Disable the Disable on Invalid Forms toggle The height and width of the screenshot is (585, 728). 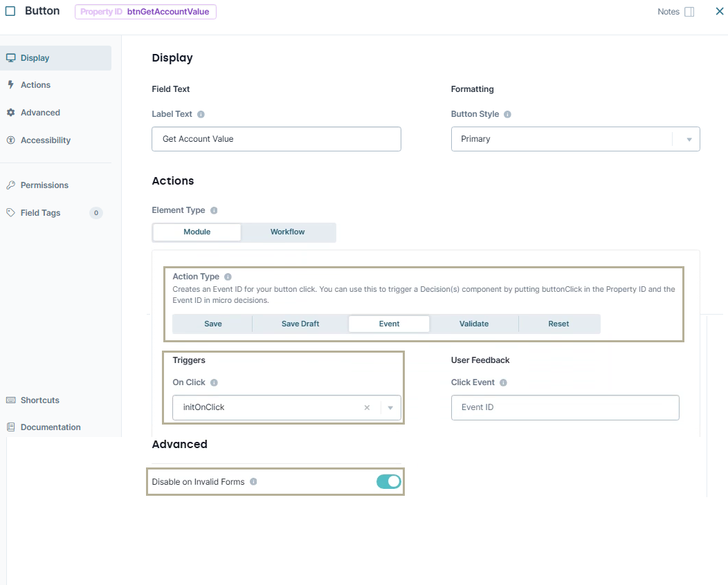coord(388,482)
